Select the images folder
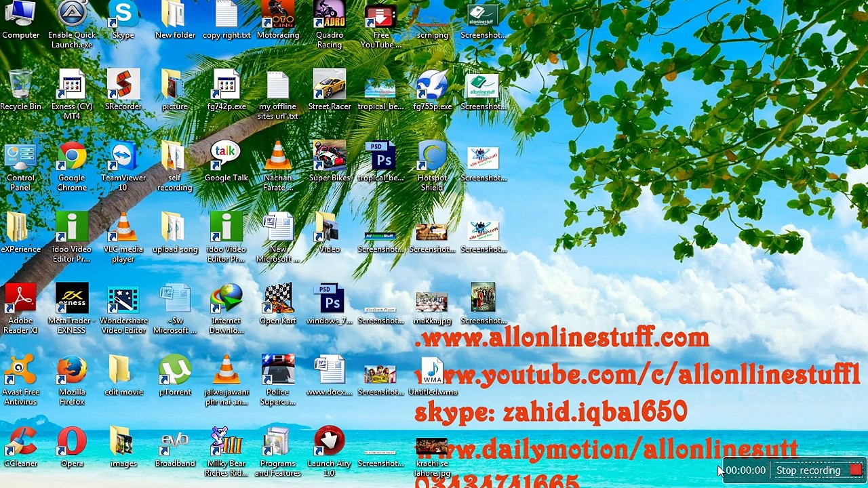Image resolution: width=868 pixels, height=488 pixels. tap(123, 447)
